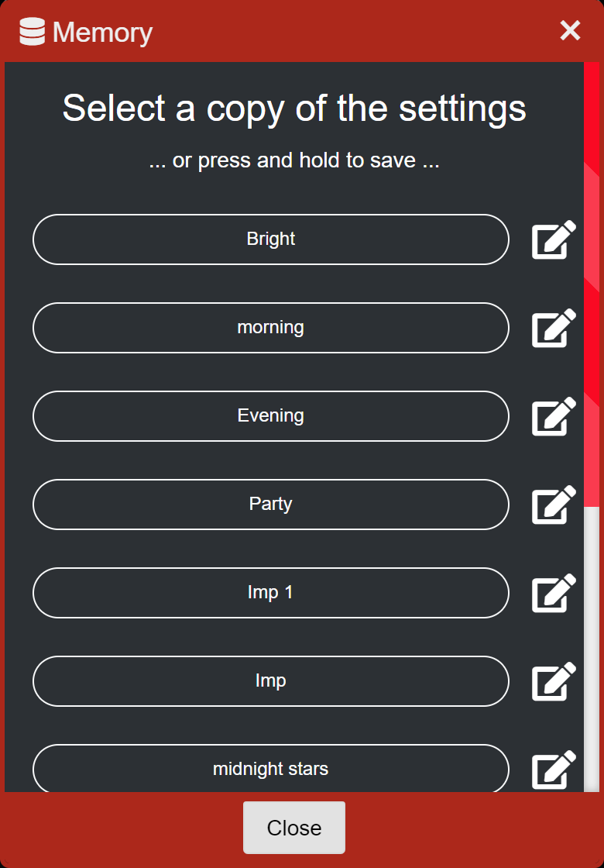
Task: Load the Imp settings copy
Action: tap(270, 681)
